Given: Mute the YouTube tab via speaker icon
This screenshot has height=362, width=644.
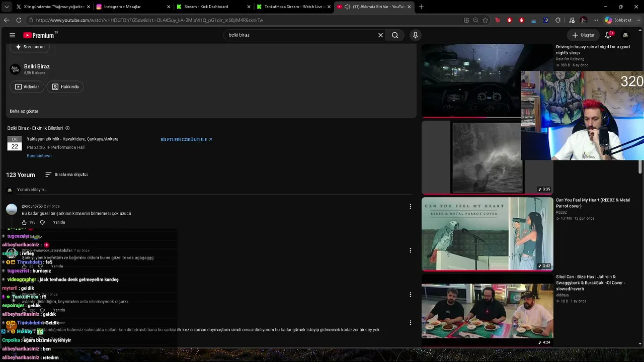Looking at the screenshot, I should [x=347, y=7].
